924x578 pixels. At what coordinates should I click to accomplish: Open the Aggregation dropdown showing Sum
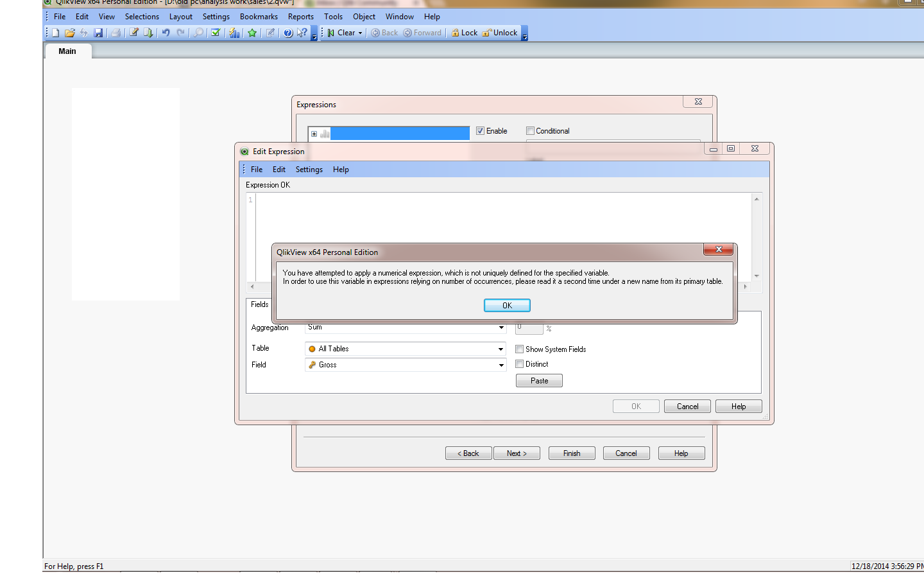click(406, 328)
